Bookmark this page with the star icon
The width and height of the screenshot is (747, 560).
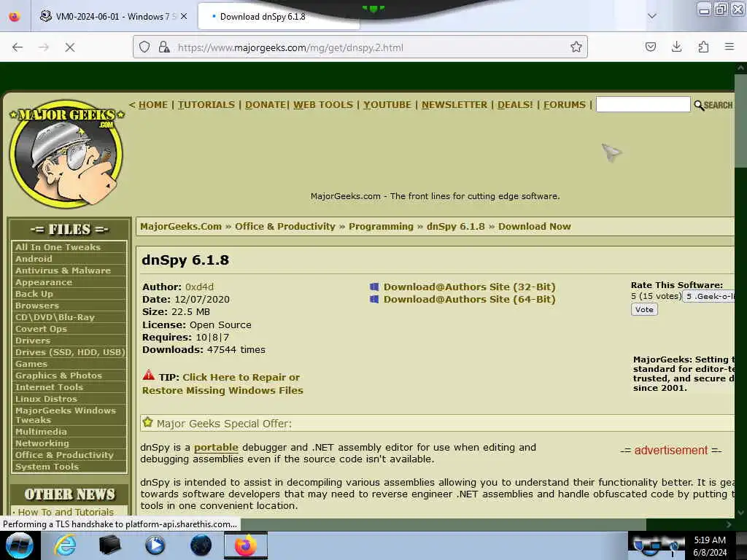coord(576,47)
